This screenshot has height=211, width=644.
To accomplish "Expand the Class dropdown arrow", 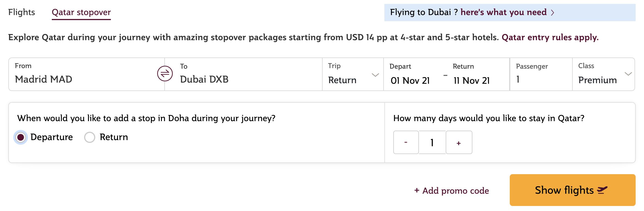I will pos(628,74).
